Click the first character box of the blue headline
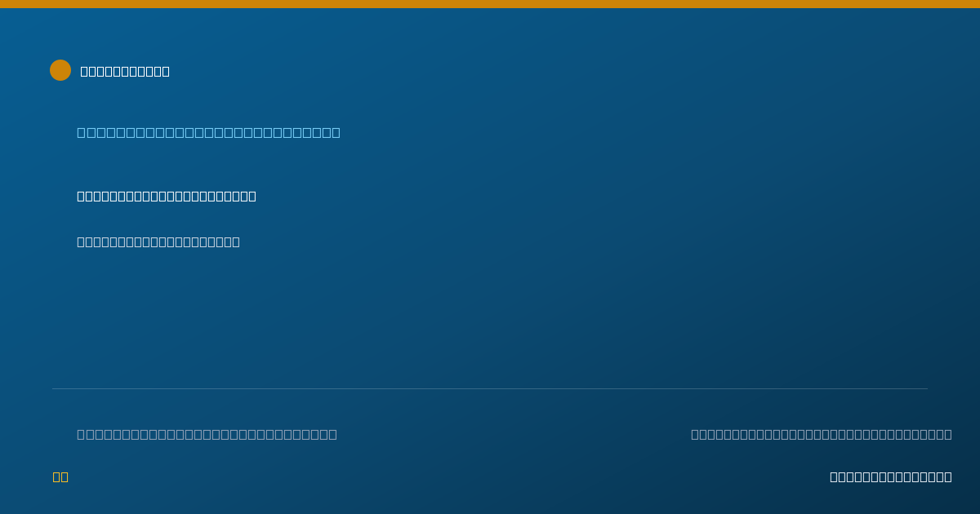This screenshot has height=514, width=980. point(81,132)
